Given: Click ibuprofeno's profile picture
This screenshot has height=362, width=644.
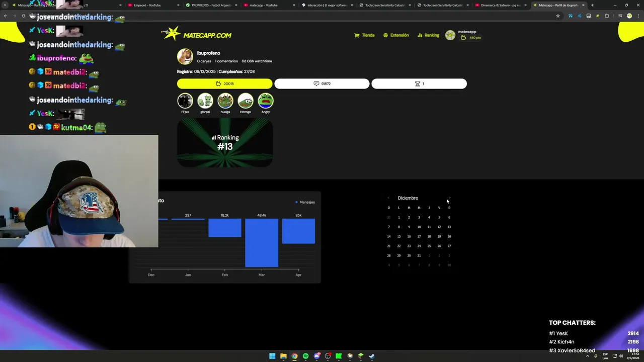Looking at the screenshot, I should pyautogui.click(x=185, y=56).
